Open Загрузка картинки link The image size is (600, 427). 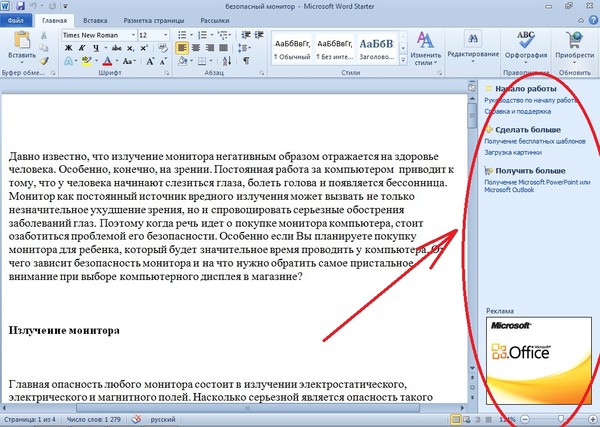[513, 152]
